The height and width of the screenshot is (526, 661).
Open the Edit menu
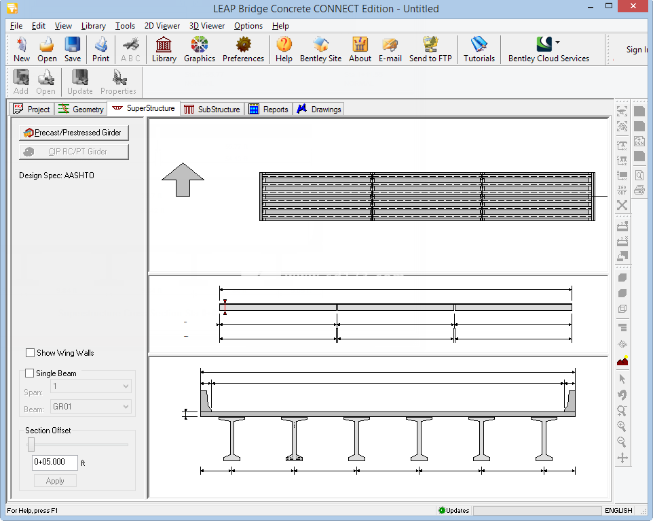pos(38,26)
